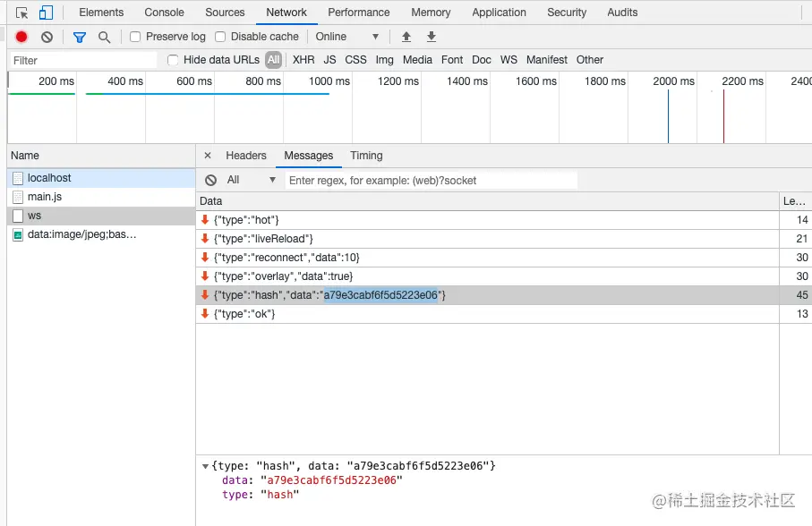Click the red arrow beside the "reconnect" message
The image size is (812, 526).
click(205, 257)
